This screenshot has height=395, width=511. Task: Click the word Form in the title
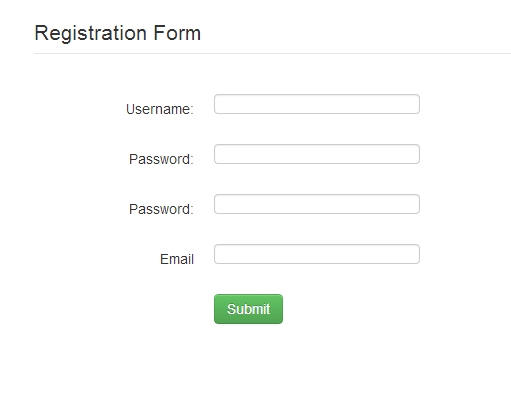[177, 33]
